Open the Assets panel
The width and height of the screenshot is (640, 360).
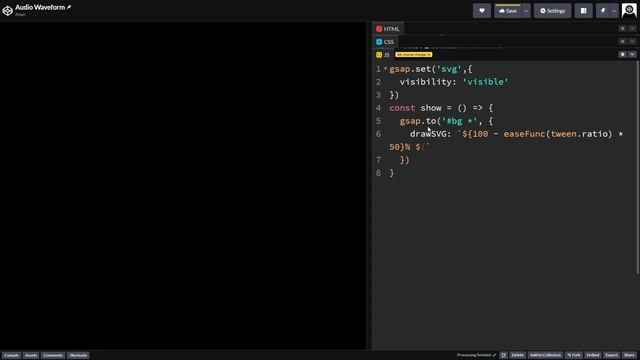point(31,355)
